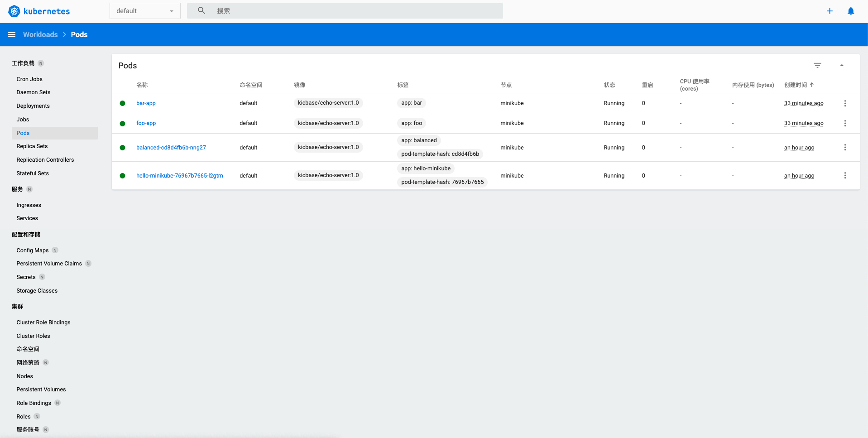868x438 pixels.
Task: Collapse the Pods card
Action: (x=842, y=65)
